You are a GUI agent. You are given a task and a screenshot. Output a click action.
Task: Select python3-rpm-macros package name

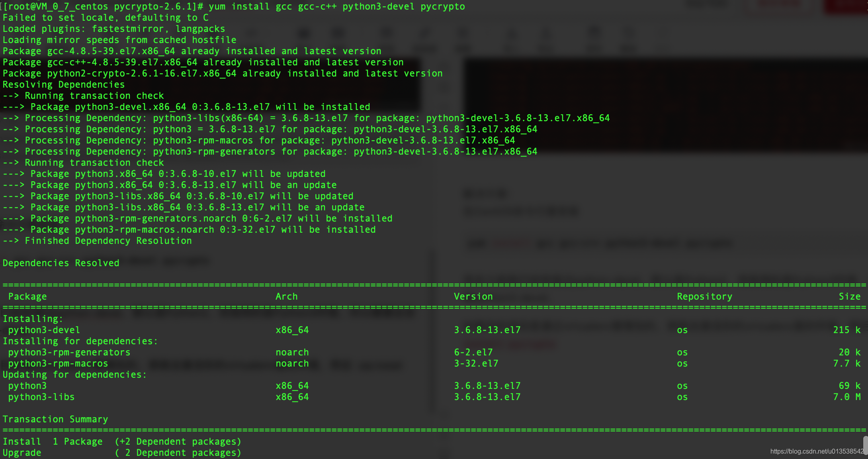58,364
